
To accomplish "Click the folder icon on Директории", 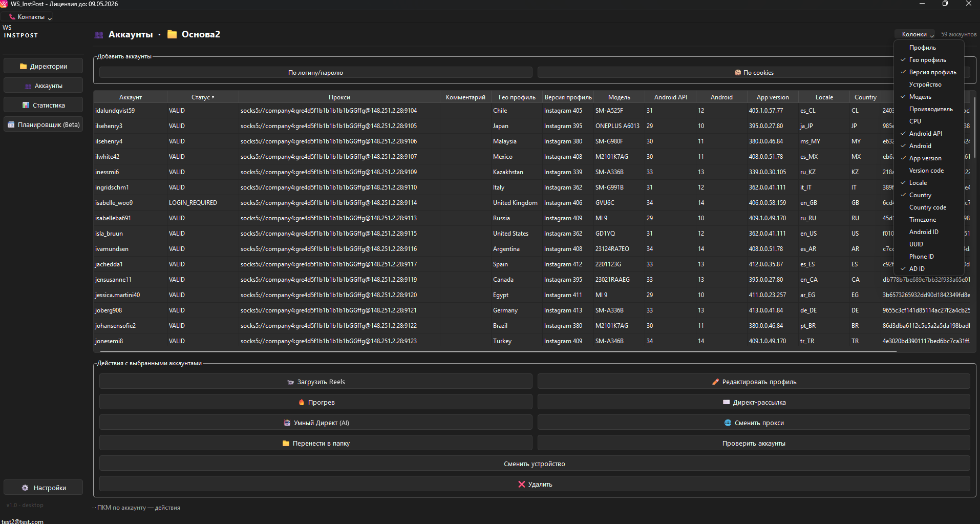I will click(x=23, y=67).
